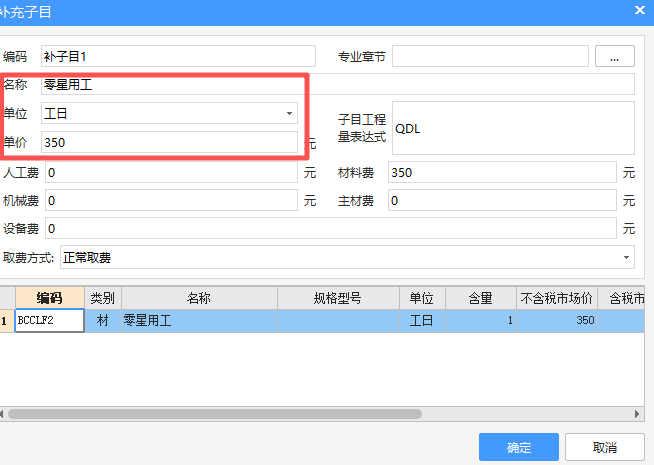Click the empty 规格型号 cell in row 1

338,320
